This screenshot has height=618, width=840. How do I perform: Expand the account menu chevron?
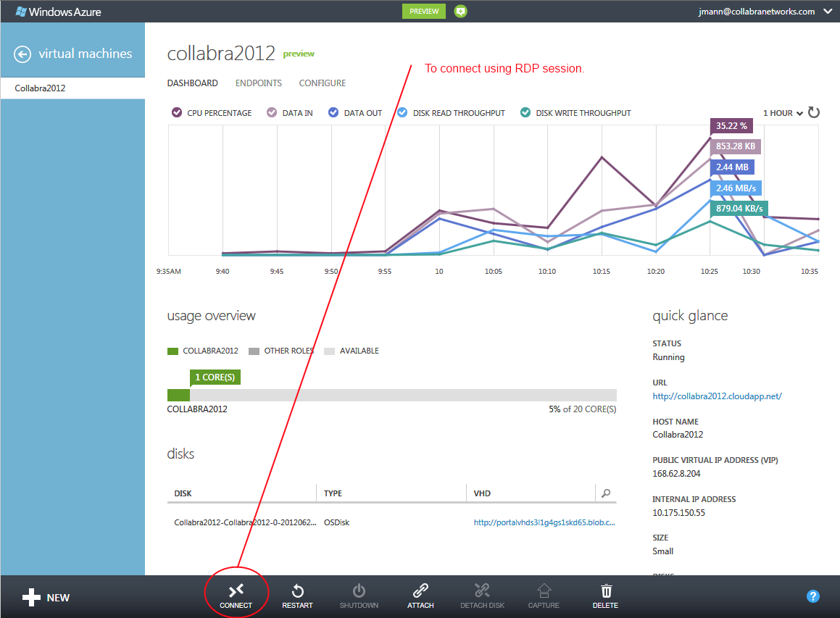[x=828, y=12]
